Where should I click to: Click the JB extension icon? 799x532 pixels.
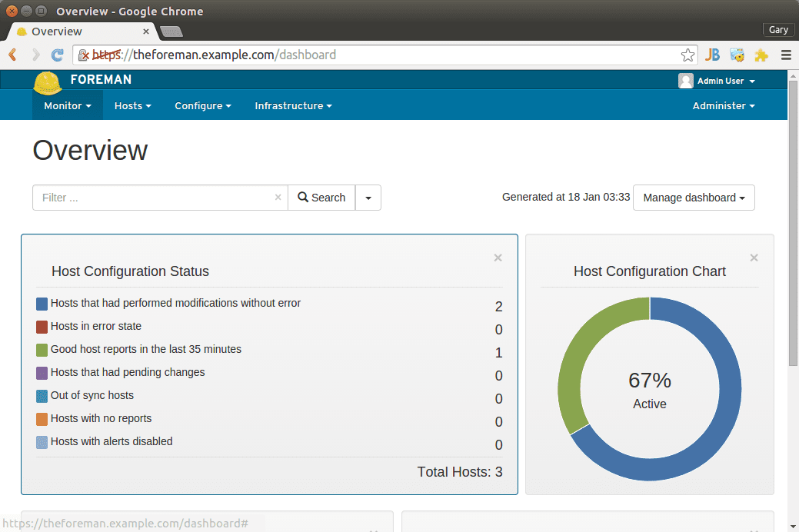coord(713,55)
